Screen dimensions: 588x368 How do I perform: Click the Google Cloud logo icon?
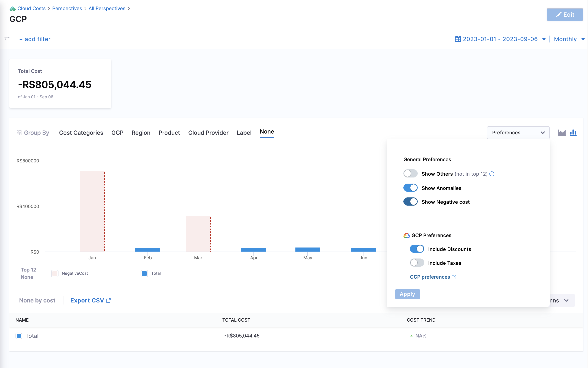(406, 235)
